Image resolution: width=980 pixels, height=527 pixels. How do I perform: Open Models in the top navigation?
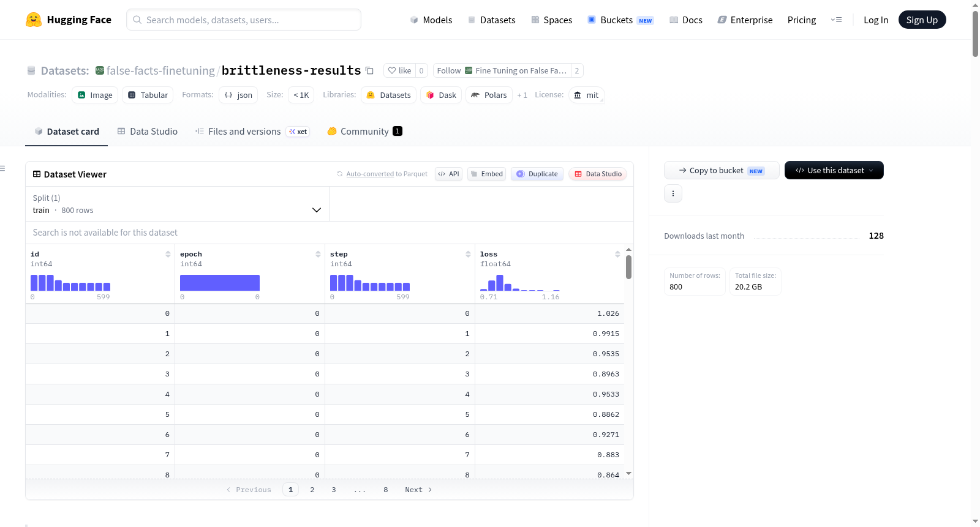pos(431,20)
